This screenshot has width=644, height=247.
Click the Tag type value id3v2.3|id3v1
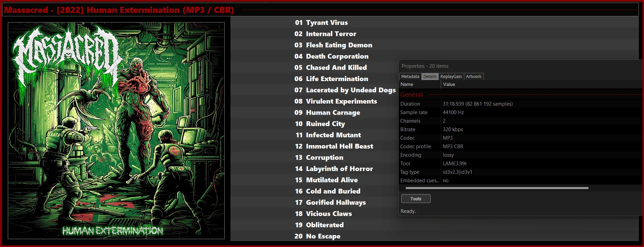tap(457, 172)
